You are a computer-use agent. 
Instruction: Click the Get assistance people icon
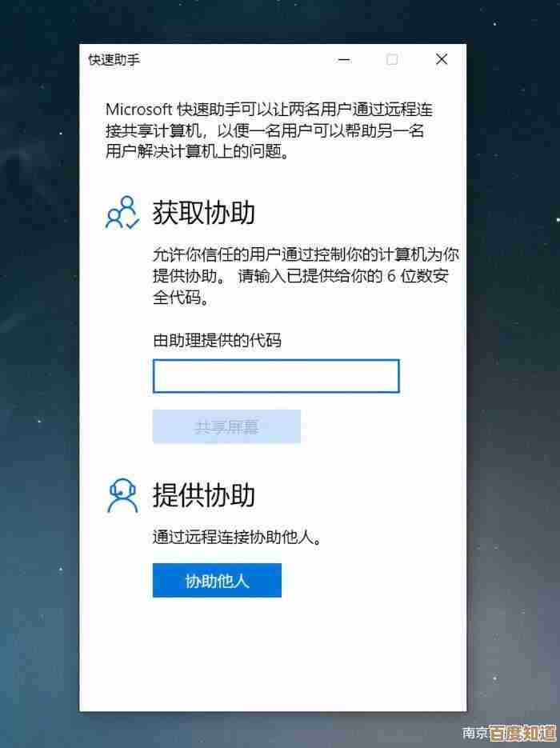[122, 213]
